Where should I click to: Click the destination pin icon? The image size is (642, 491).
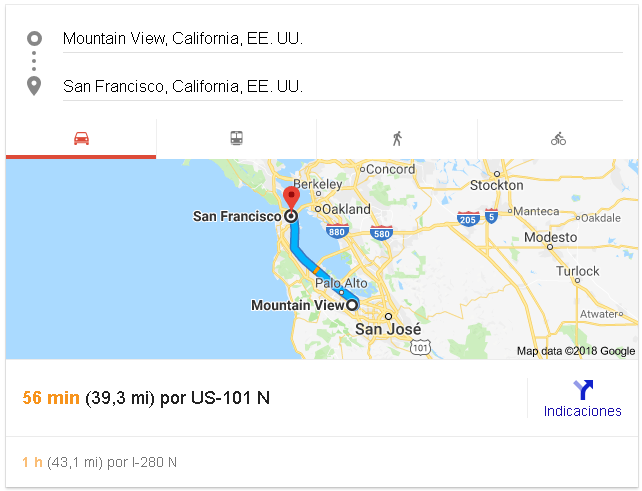34,86
